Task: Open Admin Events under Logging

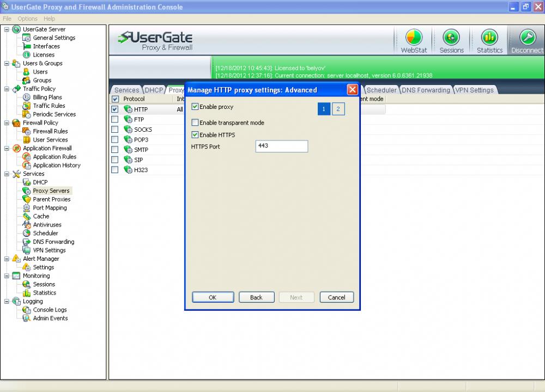Action: click(50, 318)
